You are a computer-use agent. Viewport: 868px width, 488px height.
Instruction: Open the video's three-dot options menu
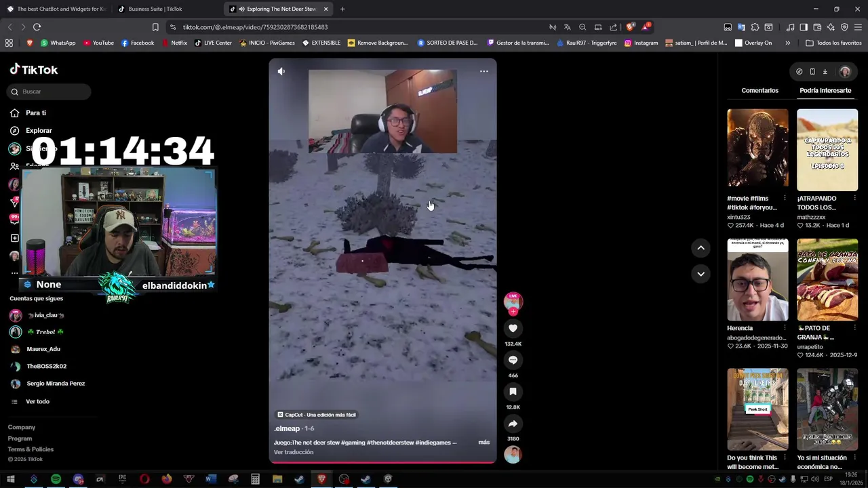pos(484,71)
